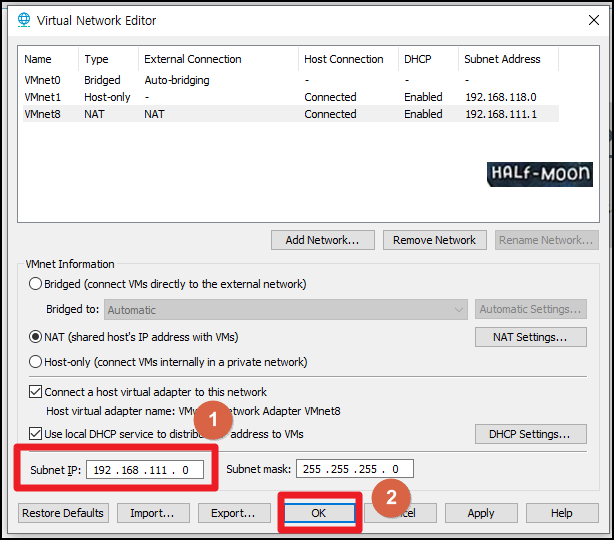Click the Add Network button
This screenshot has width=614, height=540.
pyautogui.click(x=323, y=240)
